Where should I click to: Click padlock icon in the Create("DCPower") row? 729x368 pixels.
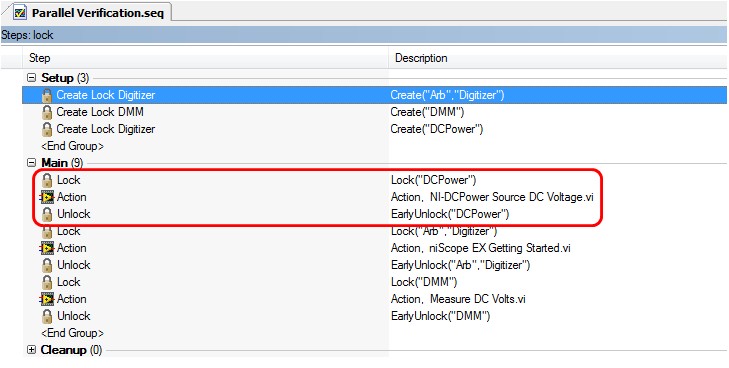tap(47, 129)
